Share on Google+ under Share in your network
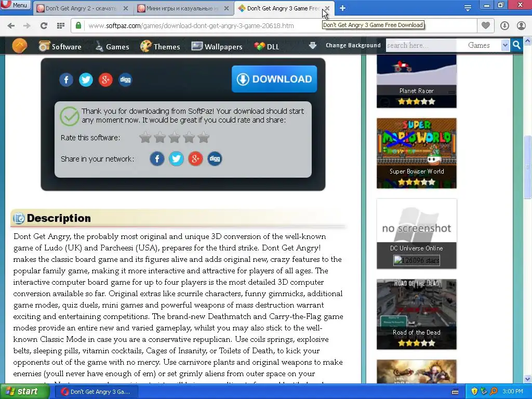 [x=195, y=159]
